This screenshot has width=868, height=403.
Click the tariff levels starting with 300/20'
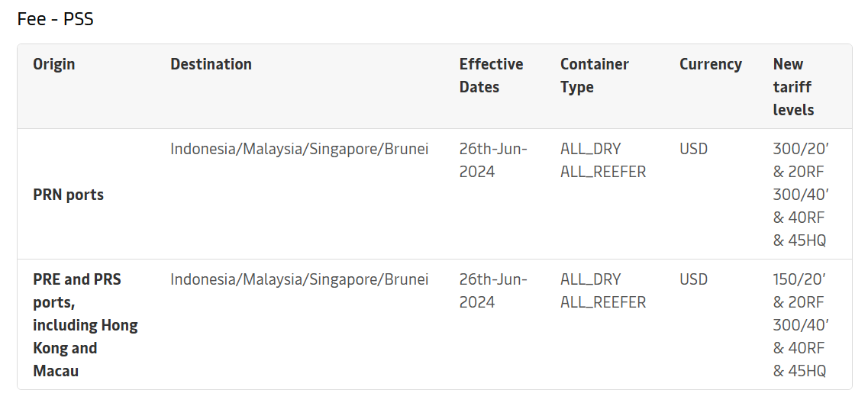(x=800, y=195)
